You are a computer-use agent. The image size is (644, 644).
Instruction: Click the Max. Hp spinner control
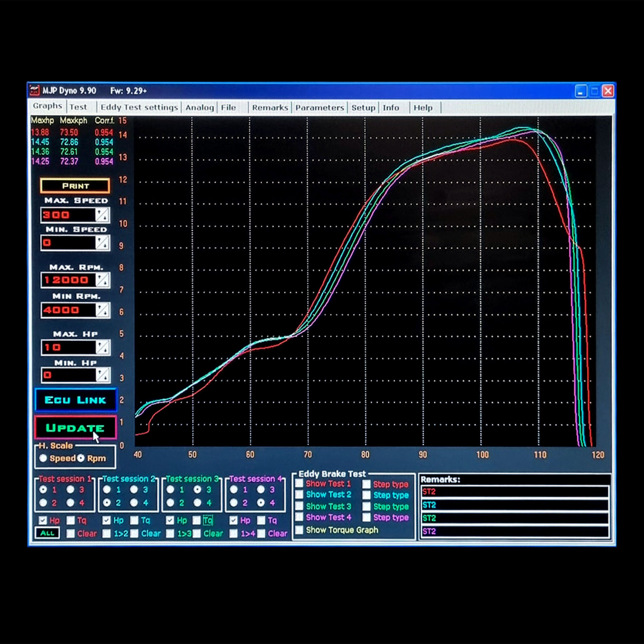[x=102, y=347]
